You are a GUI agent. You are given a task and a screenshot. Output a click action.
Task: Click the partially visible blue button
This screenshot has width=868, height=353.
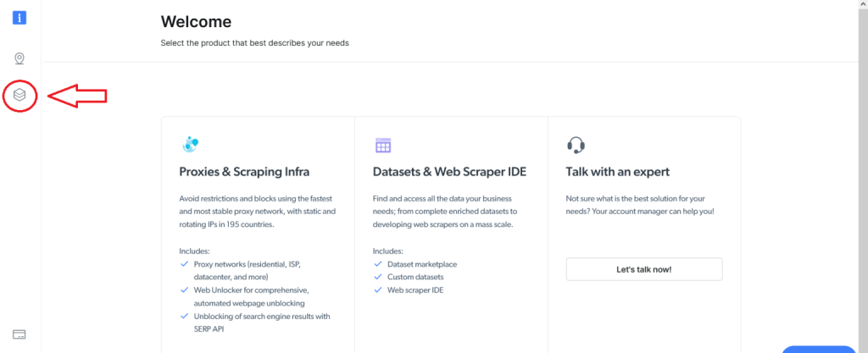click(819, 349)
